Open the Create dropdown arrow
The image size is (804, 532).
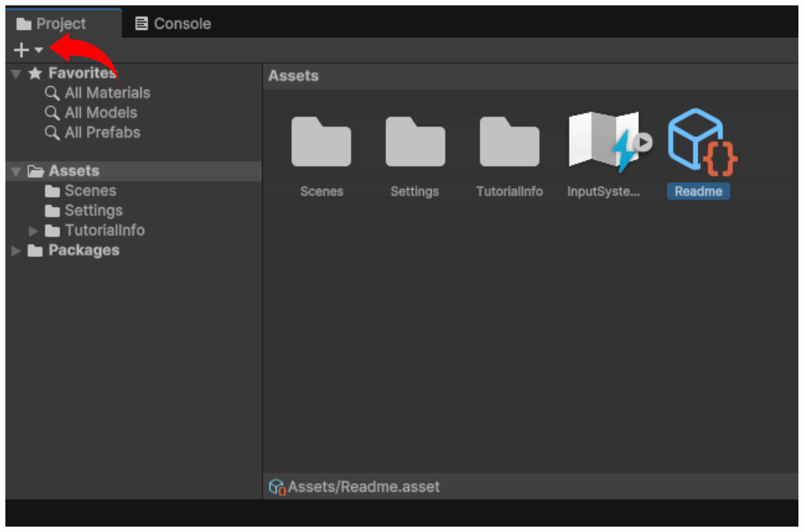(x=39, y=50)
